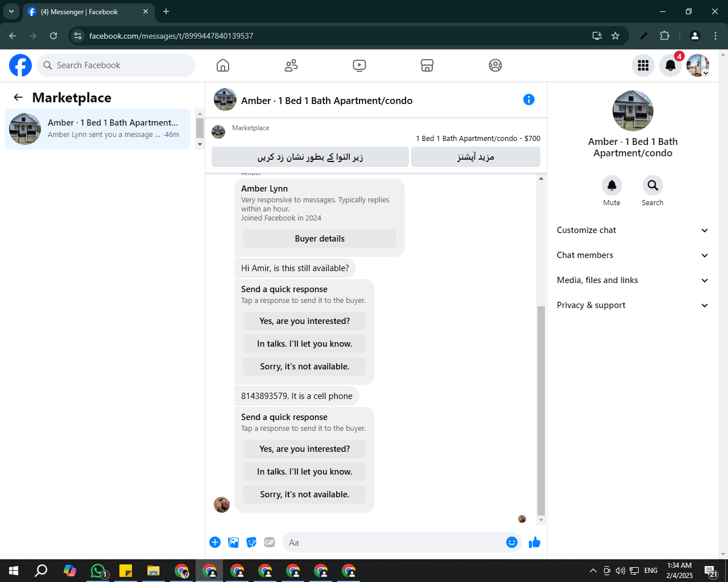Open the notifications bell with 4 badge
Viewport: 728px width, 582px height.
coord(671,65)
